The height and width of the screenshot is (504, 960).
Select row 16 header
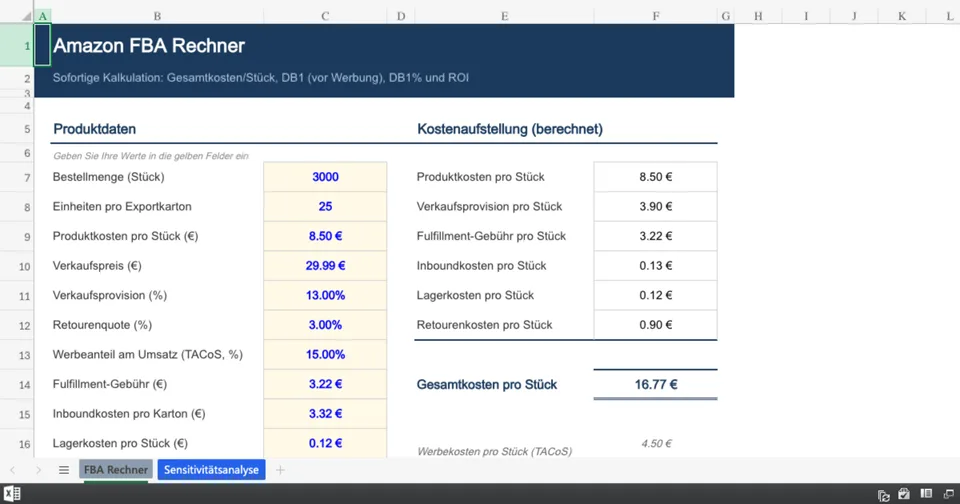click(x=17, y=443)
